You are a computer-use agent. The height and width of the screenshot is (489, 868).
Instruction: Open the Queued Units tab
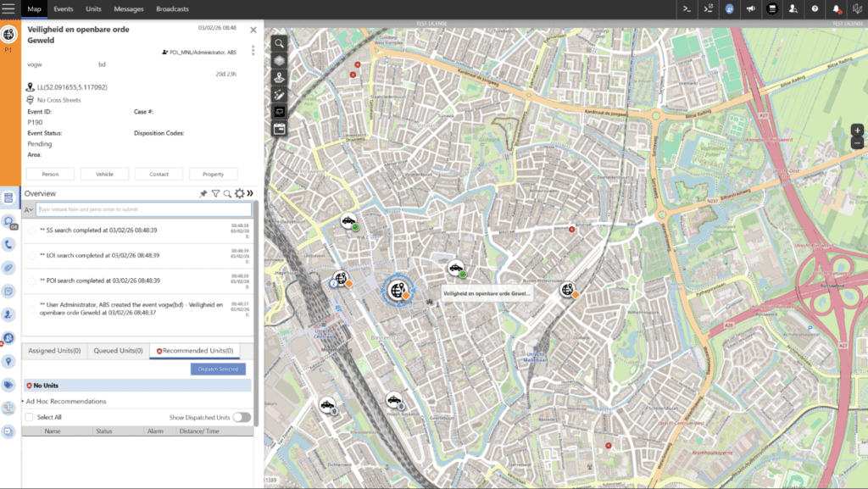click(117, 350)
